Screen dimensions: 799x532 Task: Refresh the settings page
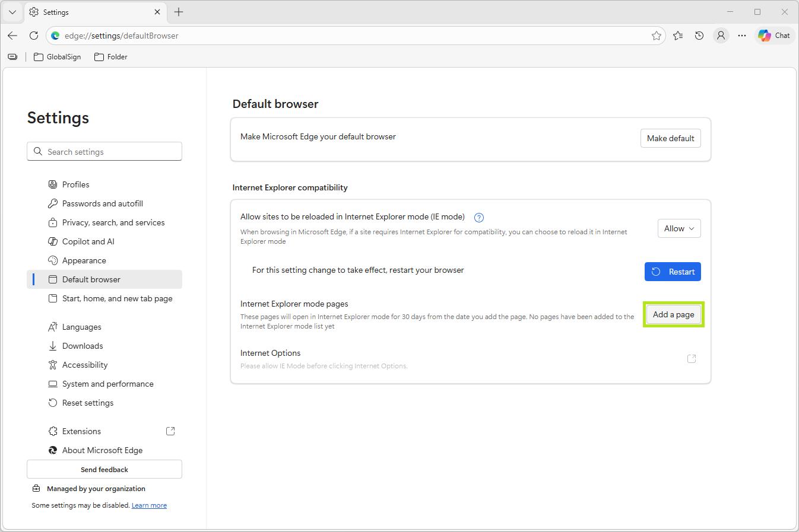(34, 36)
